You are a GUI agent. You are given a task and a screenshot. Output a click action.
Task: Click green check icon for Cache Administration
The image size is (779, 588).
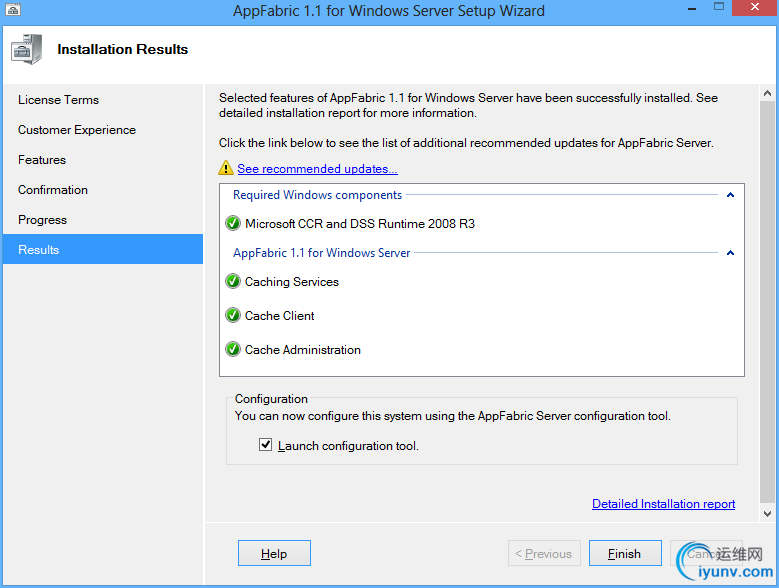pyautogui.click(x=233, y=350)
